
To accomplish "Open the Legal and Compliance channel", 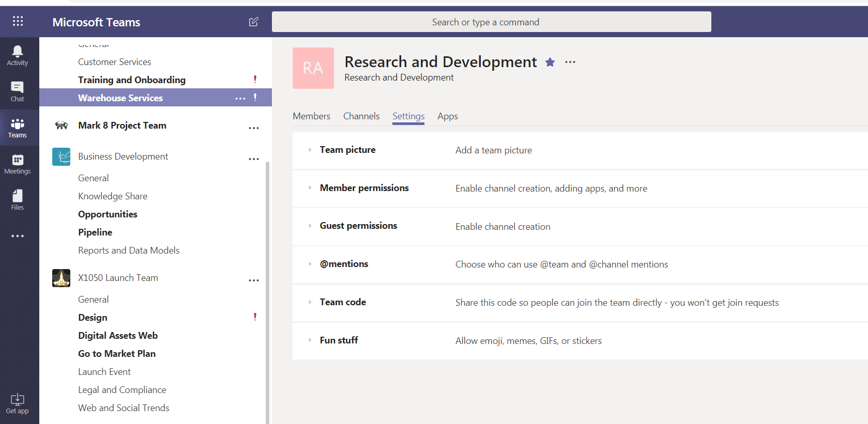I will pyautogui.click(x=122, y=390).
